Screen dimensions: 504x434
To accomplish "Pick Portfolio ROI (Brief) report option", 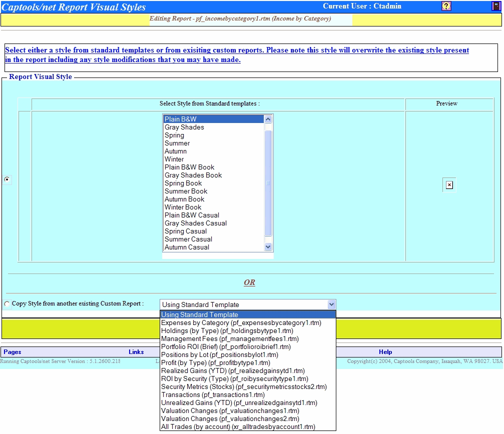I will tap(226, 347).
